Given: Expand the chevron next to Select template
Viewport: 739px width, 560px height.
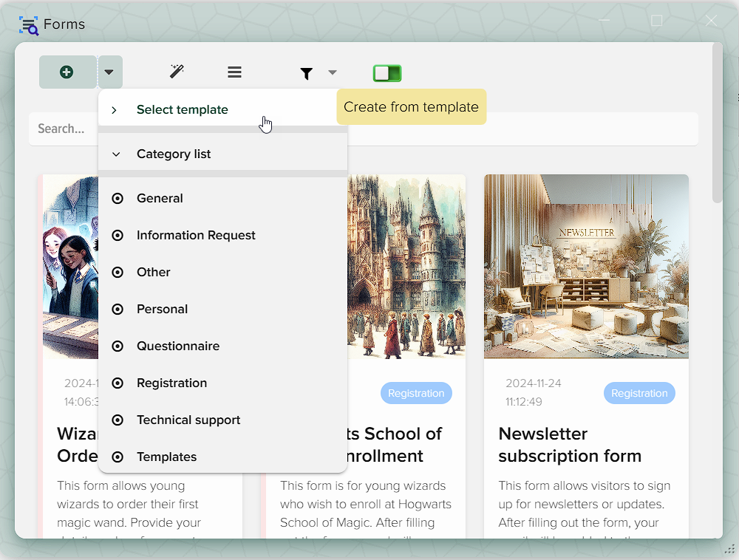Looking at the screenshot, I should click(x=114, y=110).
